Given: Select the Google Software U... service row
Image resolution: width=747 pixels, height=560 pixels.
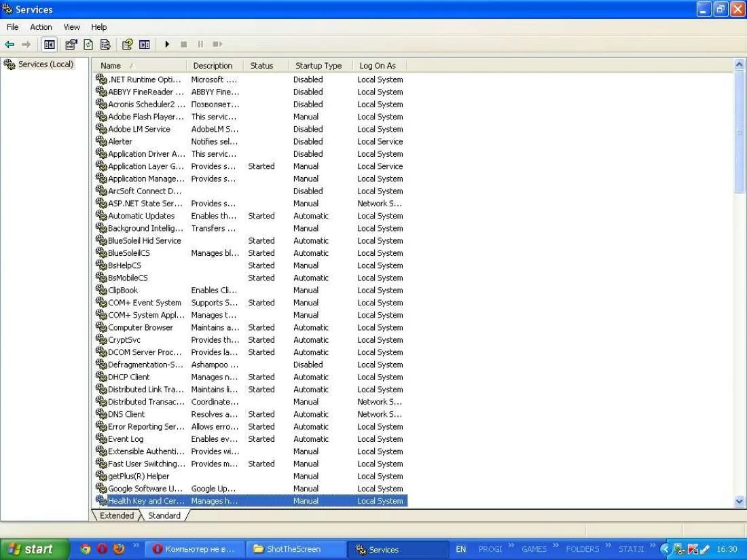Looking at the screenshot, I should coord(251,489).
